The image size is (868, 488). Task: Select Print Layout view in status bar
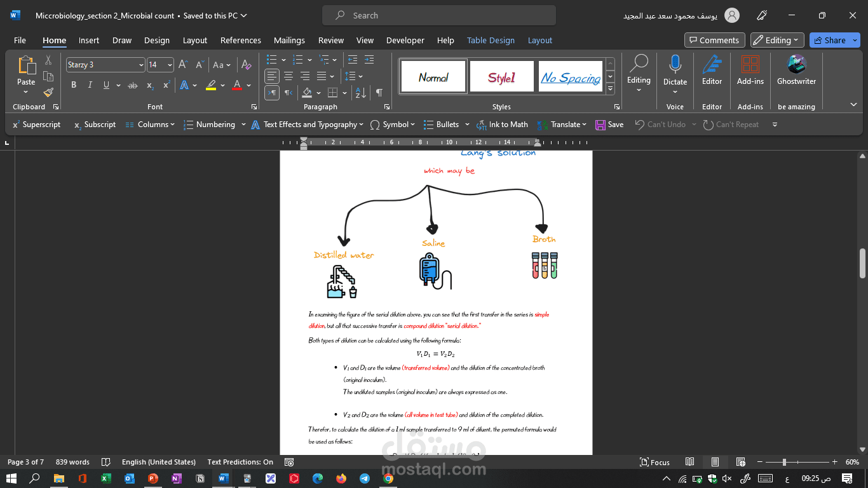[715, 462]
